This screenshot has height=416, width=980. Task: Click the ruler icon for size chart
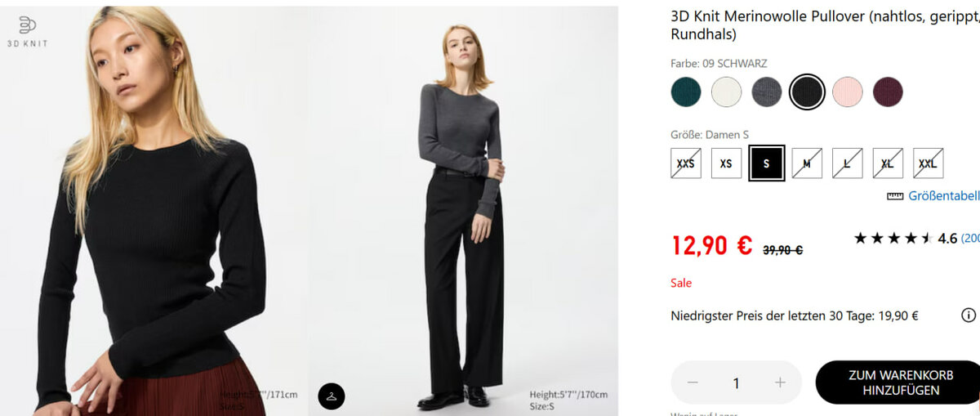point(895,196)
